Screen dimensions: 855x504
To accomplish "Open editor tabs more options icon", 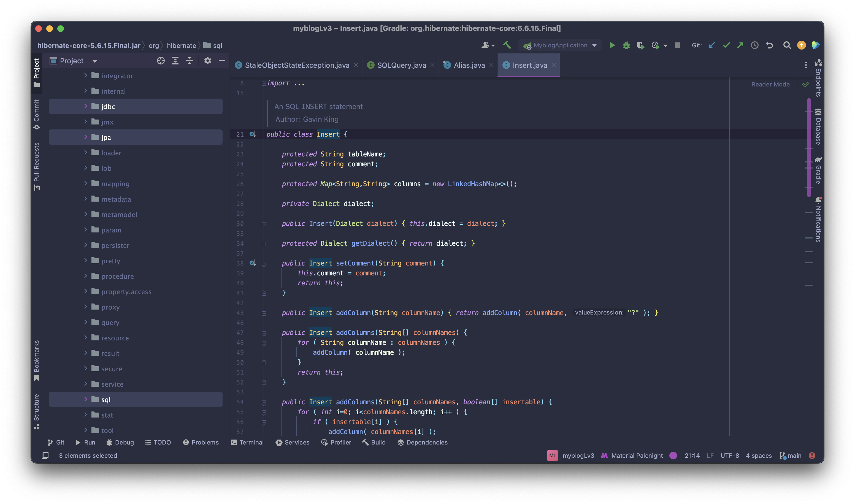I will [x=805, y=65].
